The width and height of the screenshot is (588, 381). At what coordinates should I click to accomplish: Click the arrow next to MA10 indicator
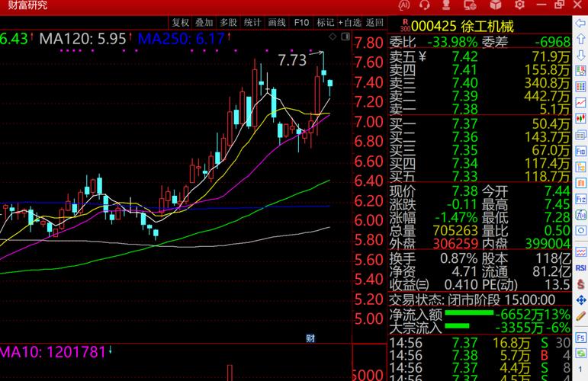tap(111, 351)
